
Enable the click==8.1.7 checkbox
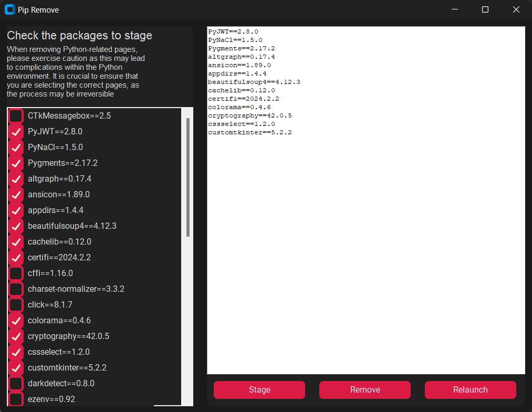pyautogui.click(x=16, y=305)
